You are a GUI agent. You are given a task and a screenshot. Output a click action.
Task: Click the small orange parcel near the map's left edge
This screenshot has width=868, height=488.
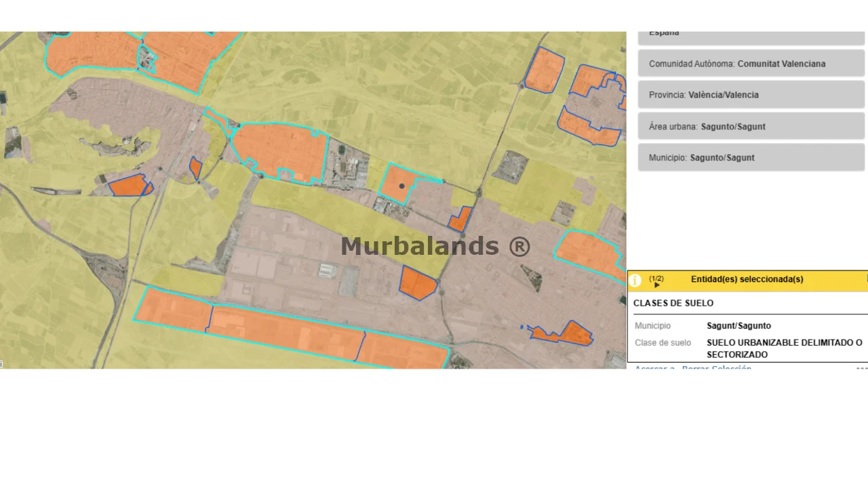point(129,186)
